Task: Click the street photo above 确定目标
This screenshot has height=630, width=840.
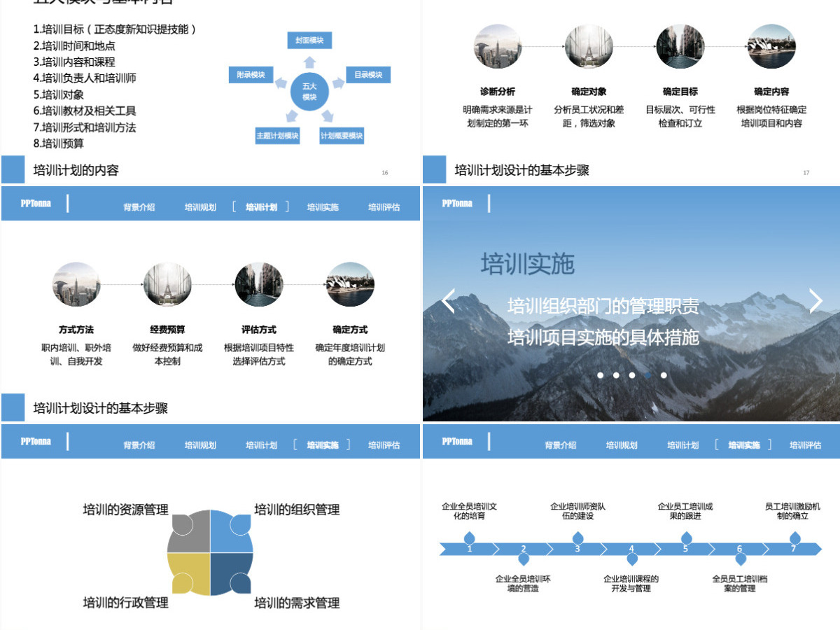Action: 680,46
